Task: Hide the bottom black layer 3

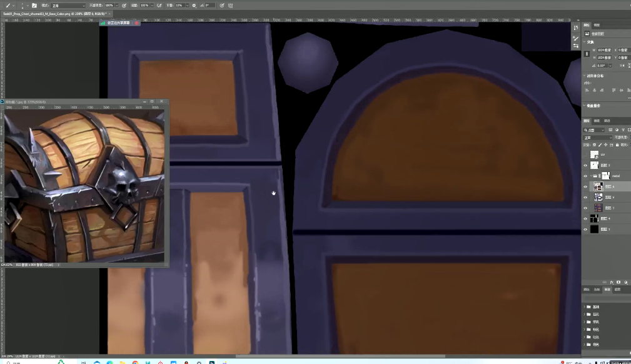Action: tap(585, 230)
